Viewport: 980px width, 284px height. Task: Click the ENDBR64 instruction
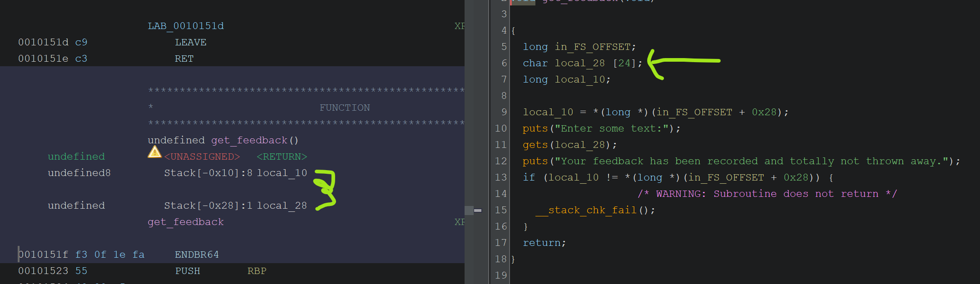click(197, 255)
